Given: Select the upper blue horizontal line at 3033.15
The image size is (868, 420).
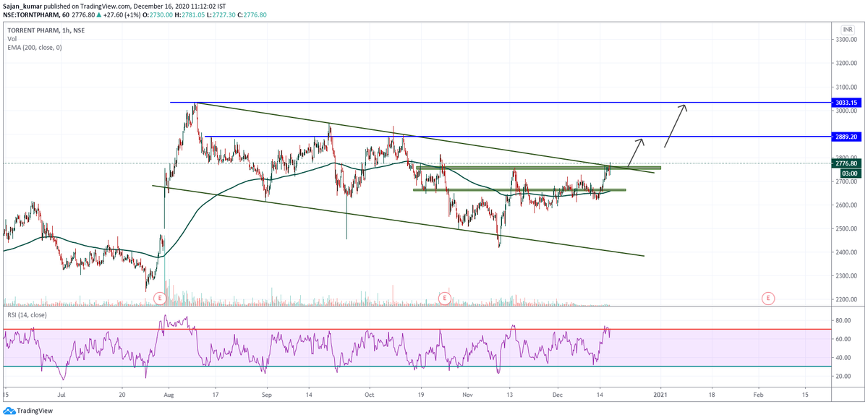Looking at the screenshot, I should click(x=499, y=103).
